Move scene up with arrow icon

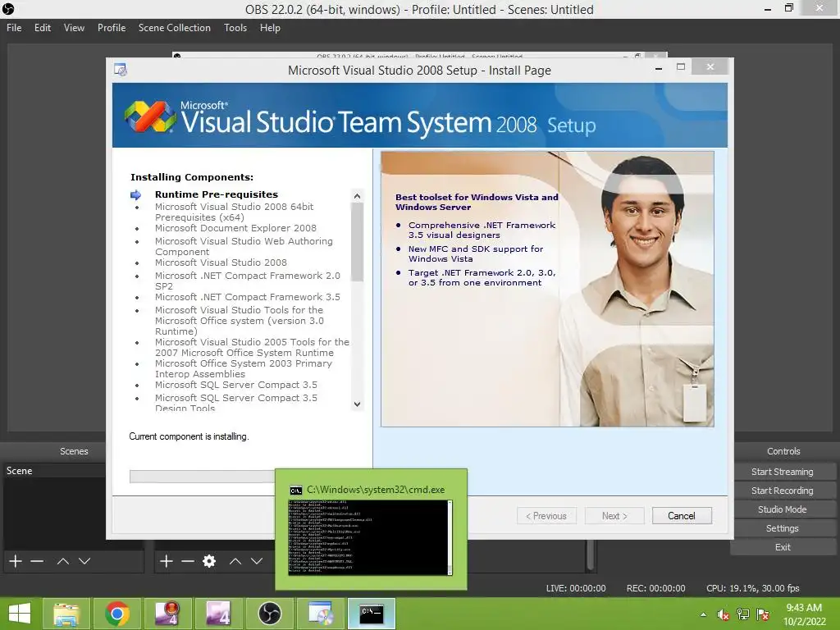click(x=62, y=561)
